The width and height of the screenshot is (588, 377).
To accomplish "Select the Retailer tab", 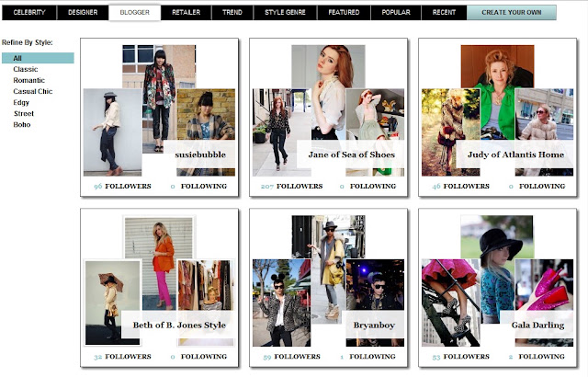I will (x=186, y=12).
